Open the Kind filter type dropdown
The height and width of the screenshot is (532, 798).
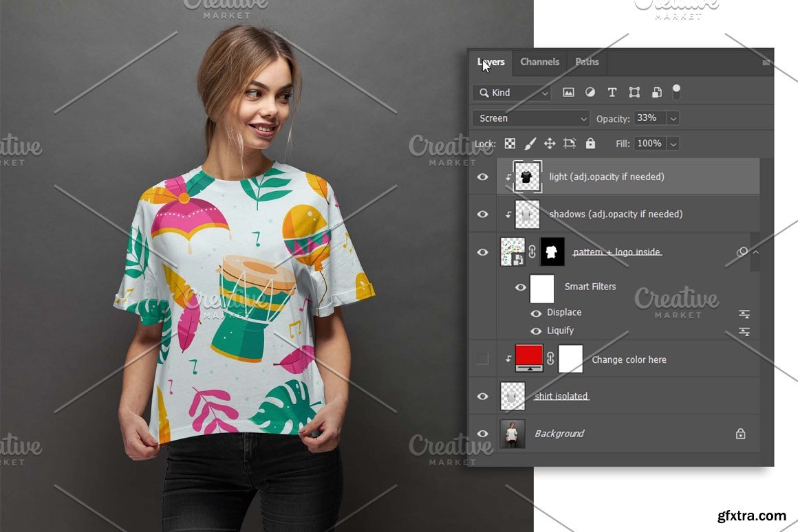click(512, 93)
